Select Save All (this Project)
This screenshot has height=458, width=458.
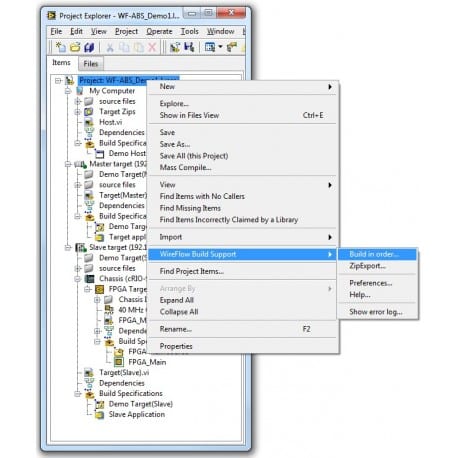pyautogui.click(x=242, y=156)
